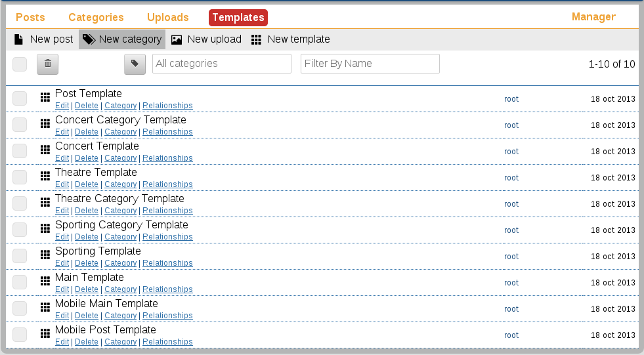644x355 pixels.
Task: Click the New template grid icon
Action: [256, 39]
